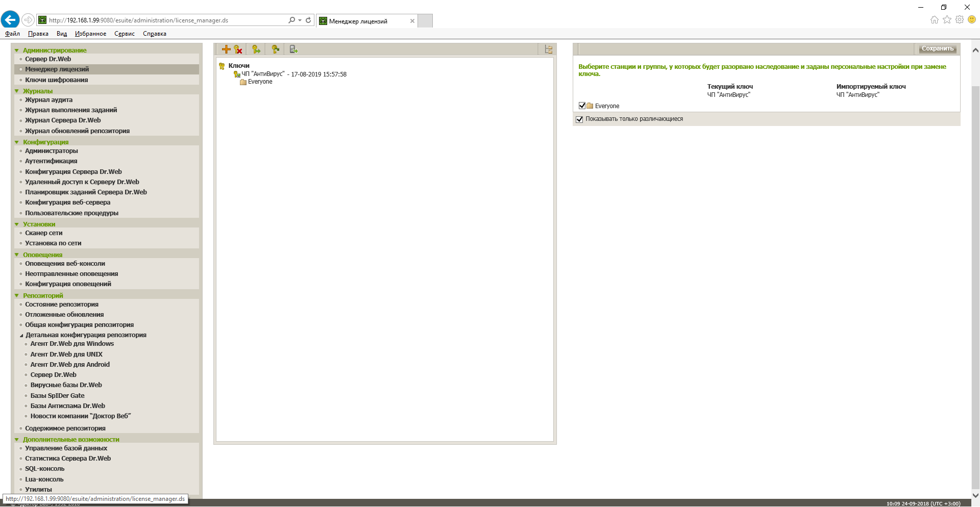
Task: Select the Ключи root node
Action: click(239, 66)
